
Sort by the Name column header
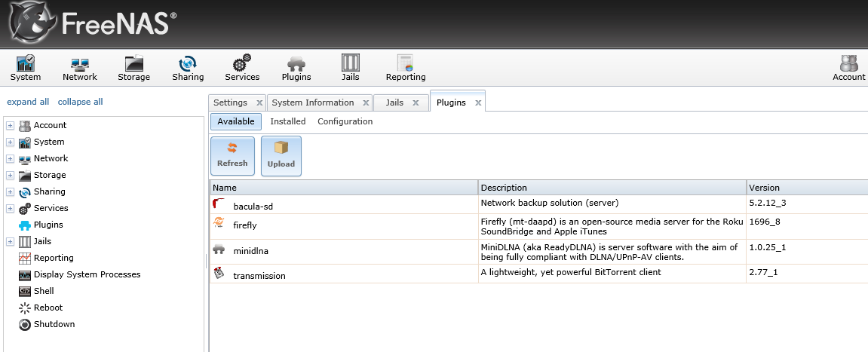(x=344, y=188)
